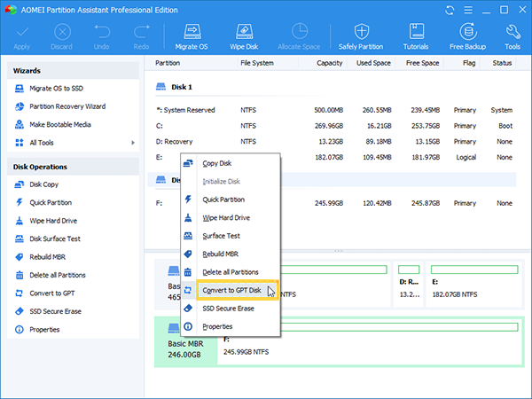
Task: Open the Tools wrench menu
Action: [512, 36]
